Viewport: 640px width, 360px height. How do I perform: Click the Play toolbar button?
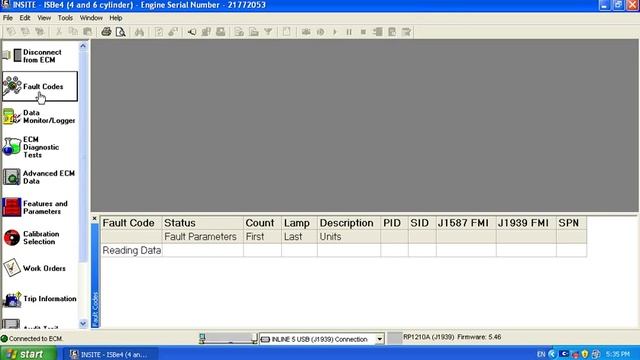335,32
